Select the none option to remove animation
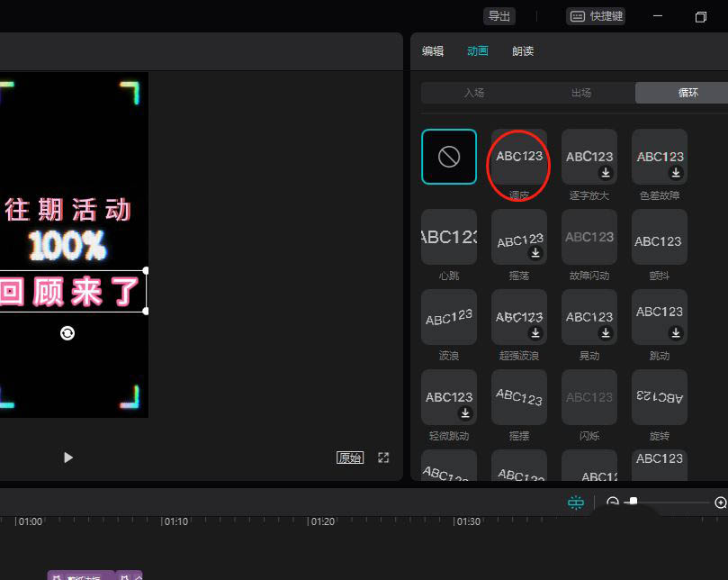This screenshot has height=580, width=728. (x=448, y=156)
